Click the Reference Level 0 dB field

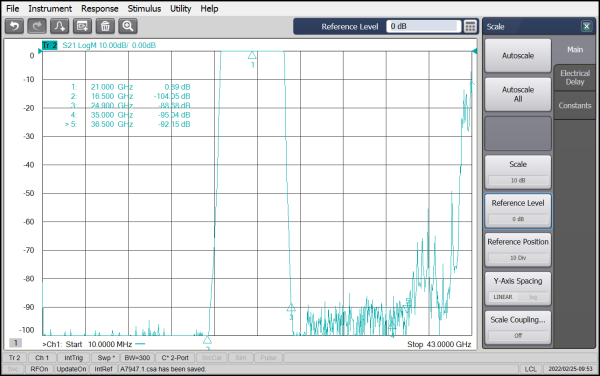(423, 26)
